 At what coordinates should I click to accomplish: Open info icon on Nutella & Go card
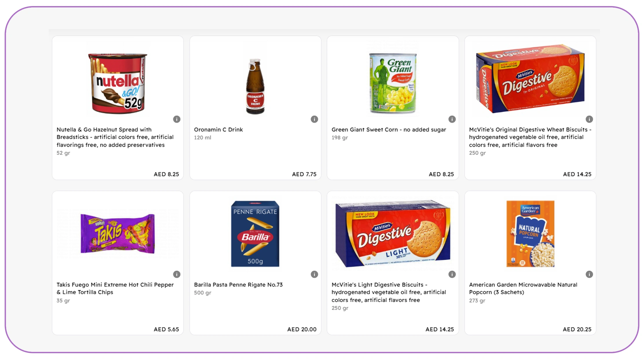pos(176,119)
